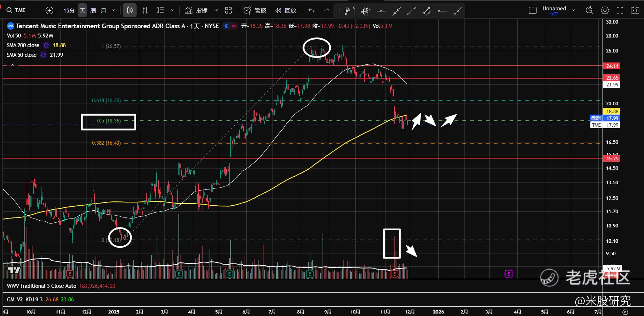Select the parallel channel drawing tool
Screen dimensions: 644x316
click(427, 11)
